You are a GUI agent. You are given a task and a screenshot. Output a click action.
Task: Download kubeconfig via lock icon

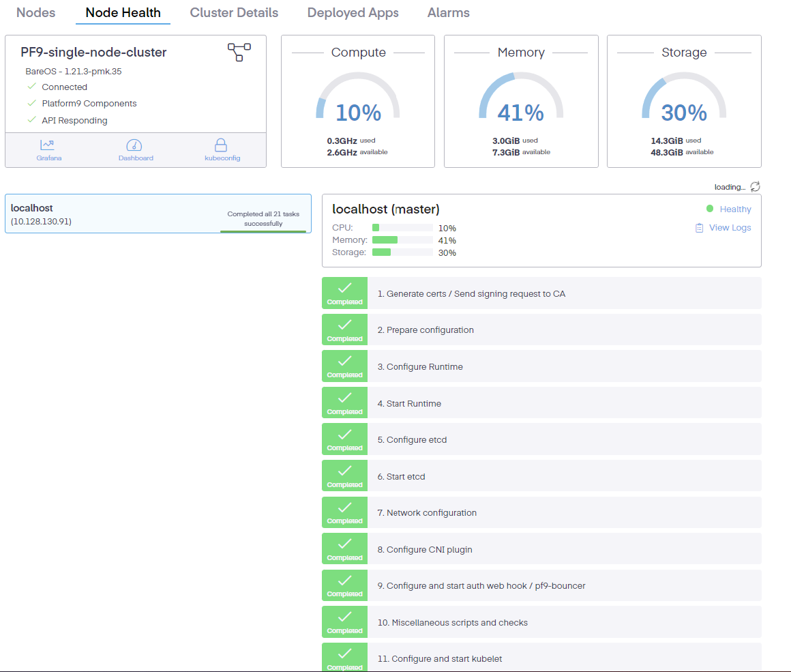pyautogui.click(x=220, y=145)
